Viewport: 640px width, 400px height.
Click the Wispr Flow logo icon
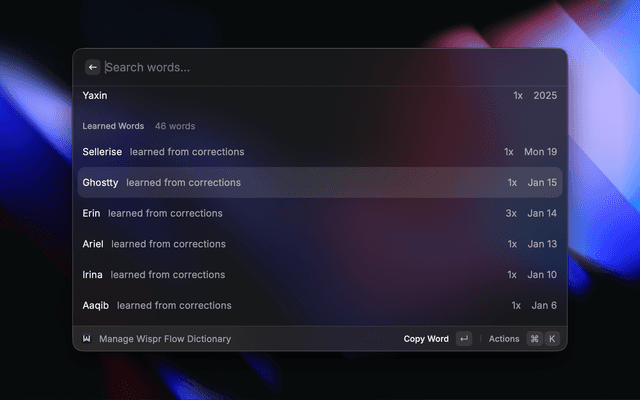pyautogui.click(x=87, y=339)
